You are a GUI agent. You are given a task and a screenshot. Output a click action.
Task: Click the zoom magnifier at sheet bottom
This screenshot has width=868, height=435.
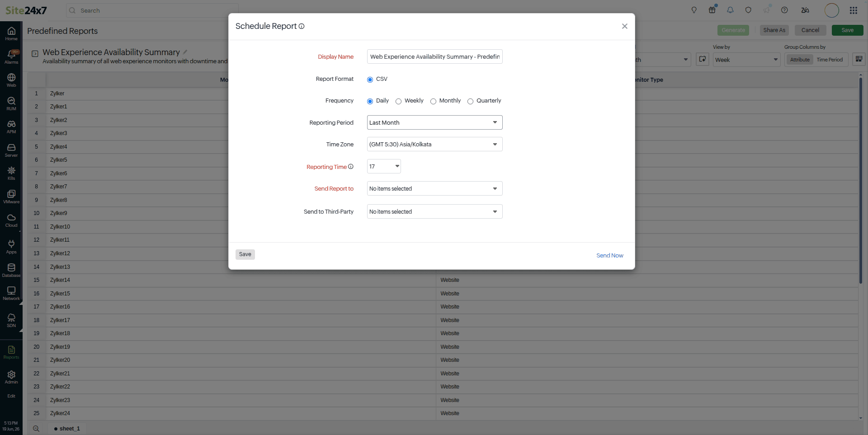tap(36, 429)
